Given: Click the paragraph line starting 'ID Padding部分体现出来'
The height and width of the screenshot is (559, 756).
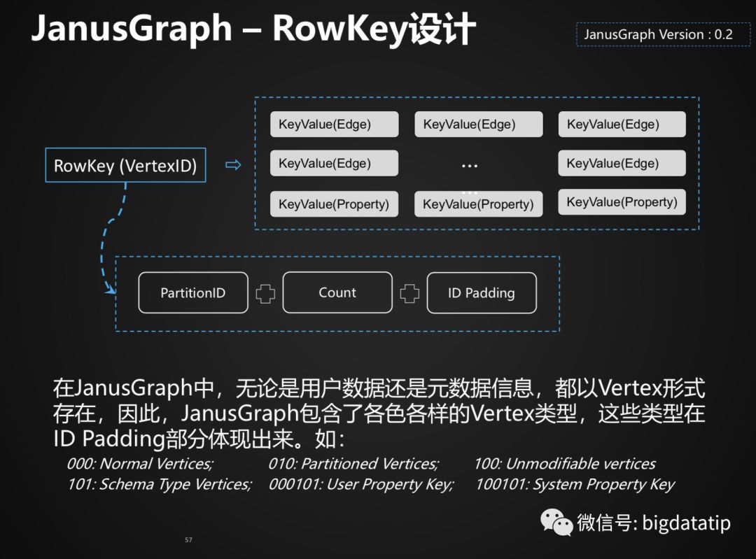Looking at the screenshot, I should pyautogui.click(x=199, y=439).
